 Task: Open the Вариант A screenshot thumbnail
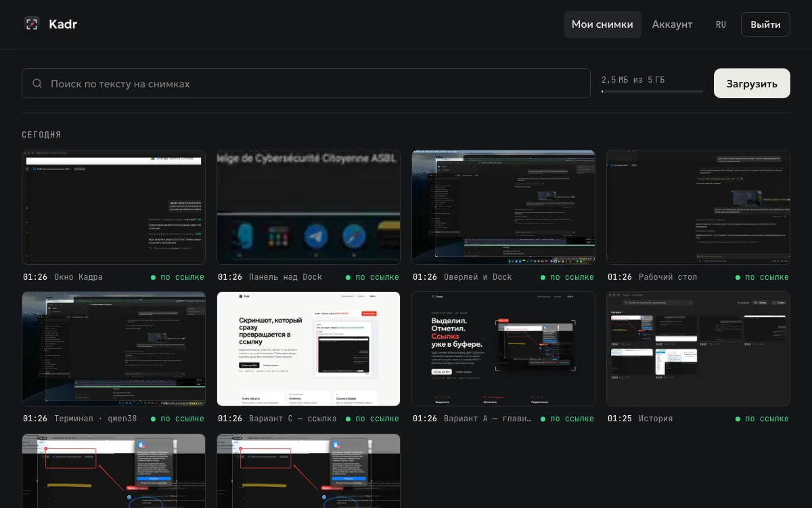503,349
